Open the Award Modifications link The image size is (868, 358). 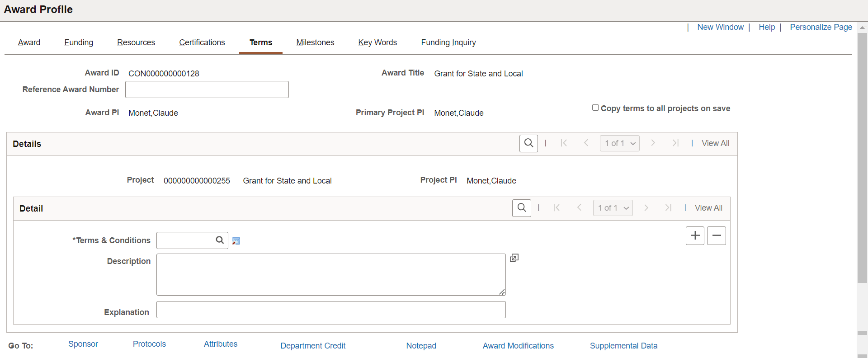tap(518, 346)
